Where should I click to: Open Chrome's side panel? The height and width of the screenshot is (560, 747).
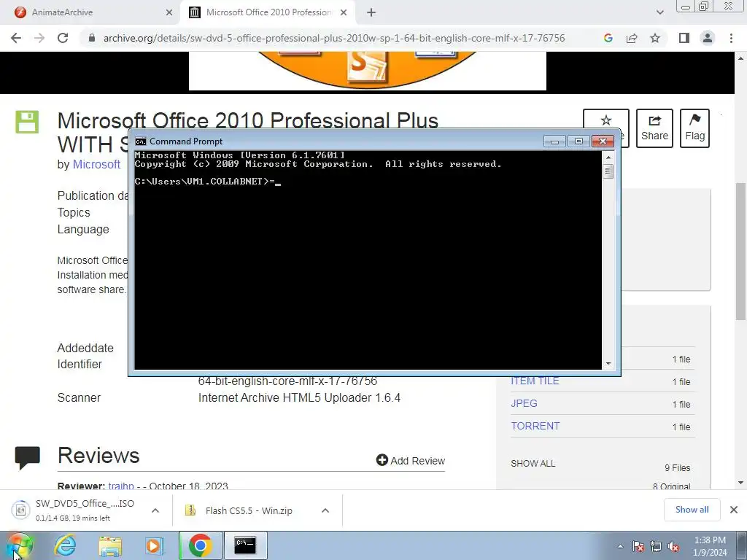(x=684, y=38)
